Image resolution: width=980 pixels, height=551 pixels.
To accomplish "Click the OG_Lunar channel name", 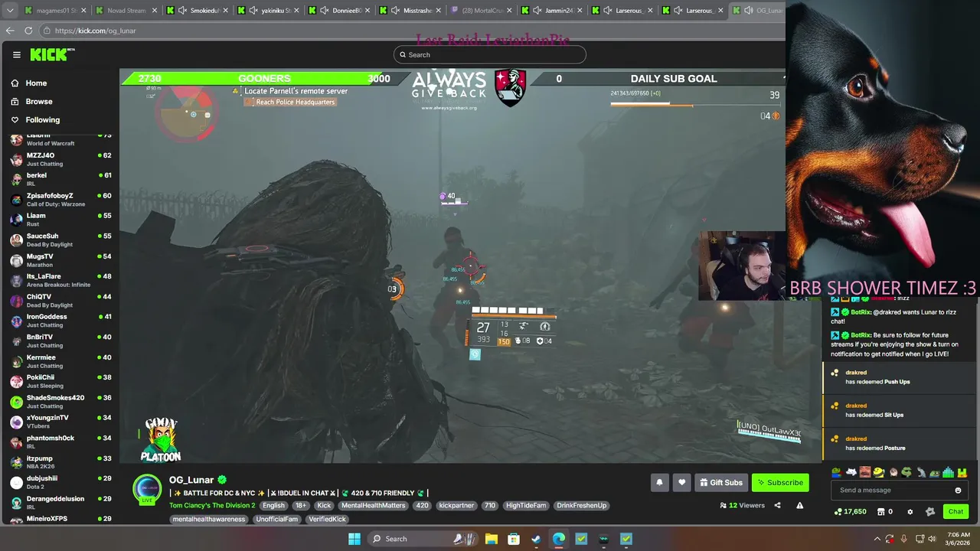I will 191,480.
